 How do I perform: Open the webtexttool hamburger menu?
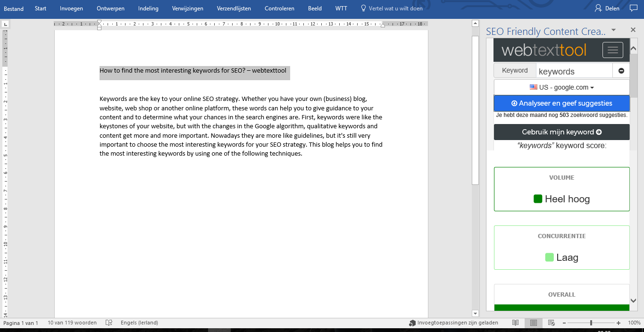click(612, 50)
